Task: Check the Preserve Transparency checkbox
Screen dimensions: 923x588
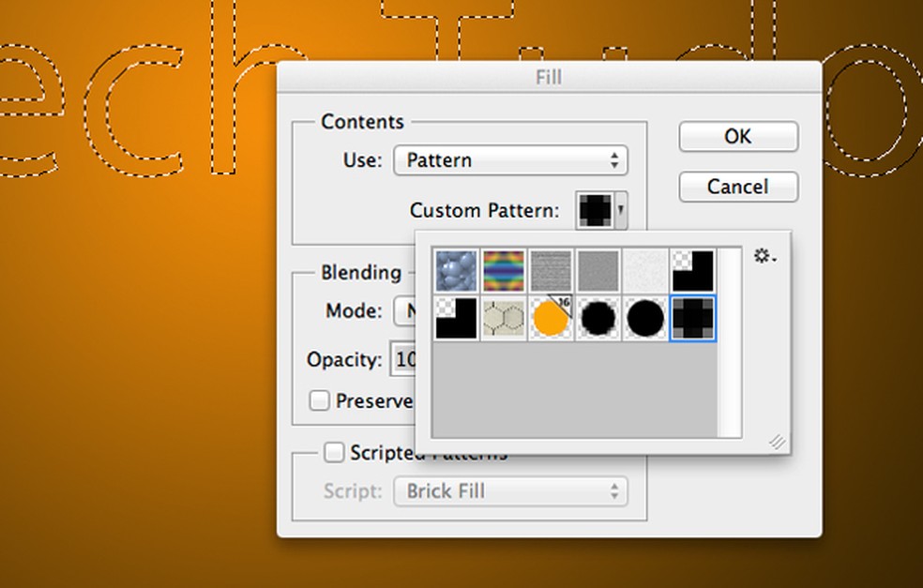Action: (319, 400)
